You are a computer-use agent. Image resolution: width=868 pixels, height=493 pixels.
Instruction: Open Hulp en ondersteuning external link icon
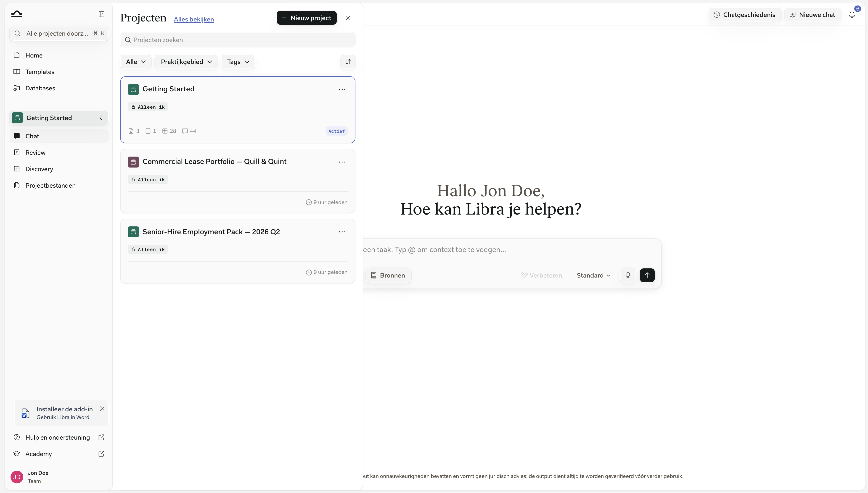click(101, 438)
